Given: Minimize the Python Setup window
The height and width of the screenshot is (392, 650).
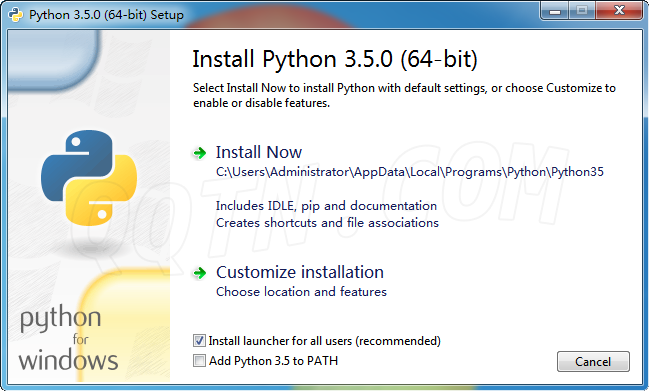Looking at the screenshot, I should tap(555, 10).
